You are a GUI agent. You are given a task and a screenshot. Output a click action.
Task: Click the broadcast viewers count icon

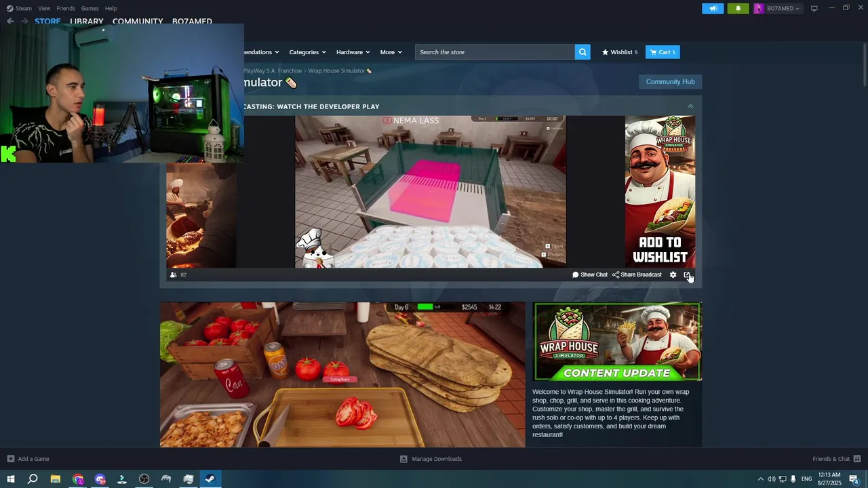pyautogui.click(x=174, y=274)
